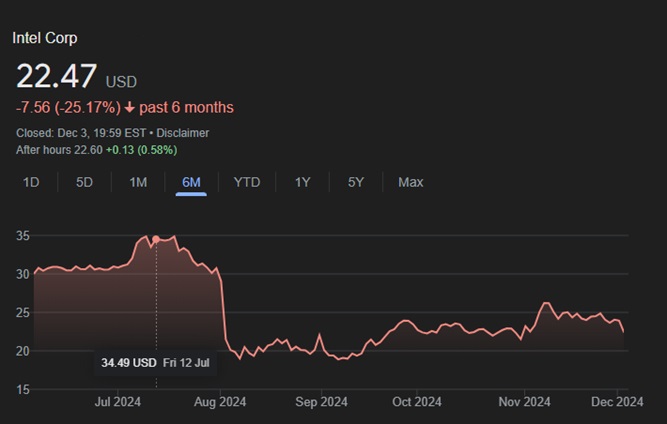Click the 20 y-axis label
This screenshot has width=667, height=424.
click(x=23, y=351)
